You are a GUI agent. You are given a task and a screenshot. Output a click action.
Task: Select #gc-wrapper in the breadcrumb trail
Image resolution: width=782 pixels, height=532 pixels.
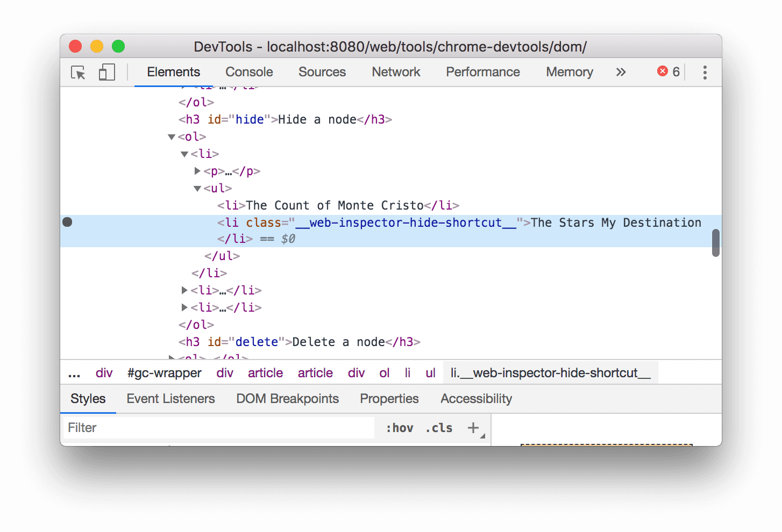click(164, 373)
